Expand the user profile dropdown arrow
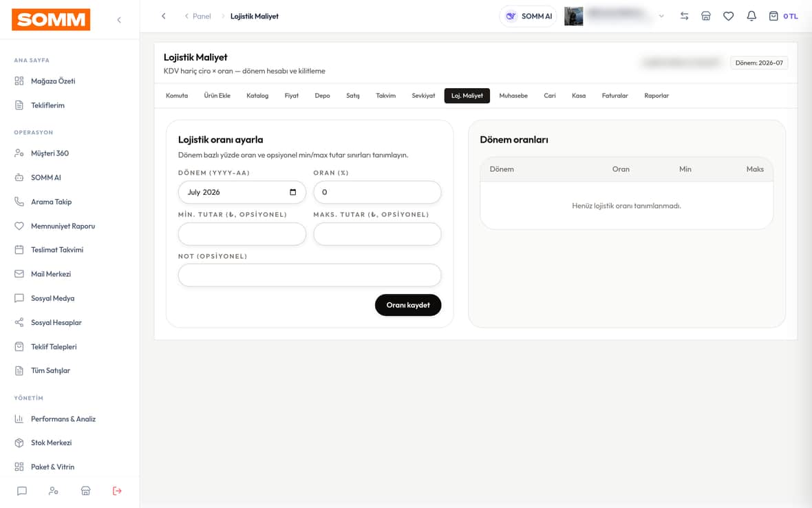Screen dimensions: 812x508 (x=661, y=16)
